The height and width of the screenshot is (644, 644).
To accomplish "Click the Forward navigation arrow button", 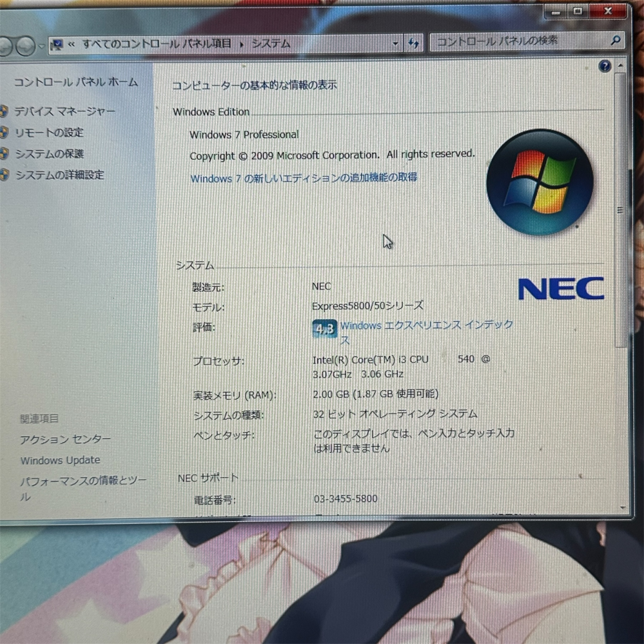I will [x=26, y=46].
